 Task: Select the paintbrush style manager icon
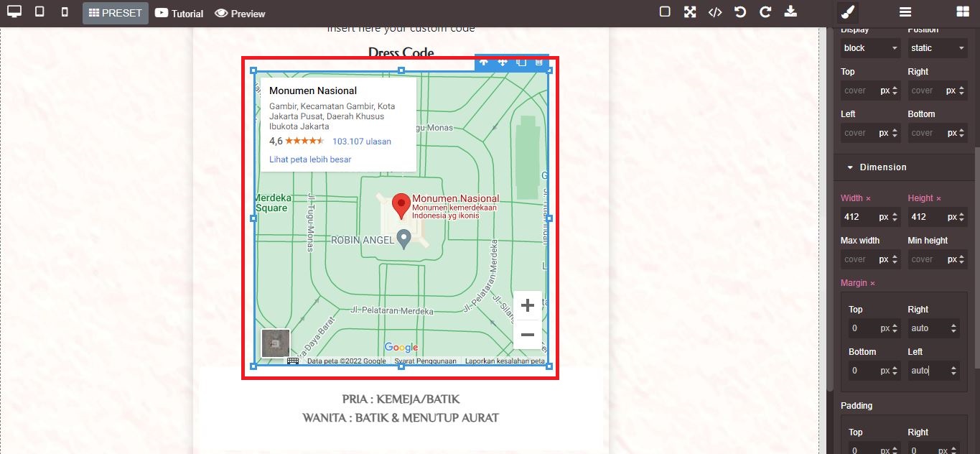pos(846,11)
